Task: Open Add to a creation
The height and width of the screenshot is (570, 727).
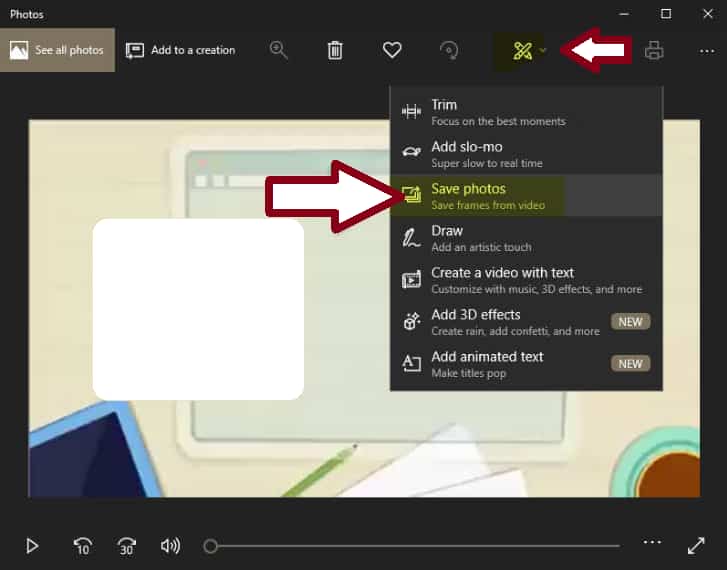Action: (x=180, y=50)
